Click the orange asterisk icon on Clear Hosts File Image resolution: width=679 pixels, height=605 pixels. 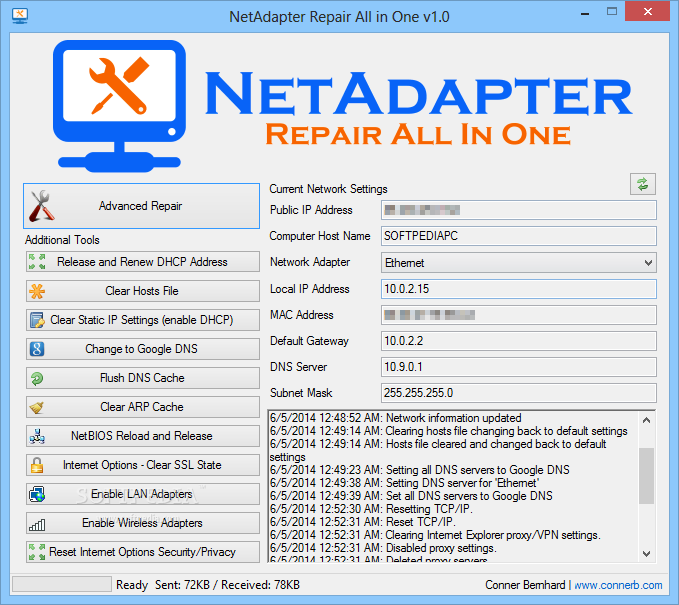(37, 291)
